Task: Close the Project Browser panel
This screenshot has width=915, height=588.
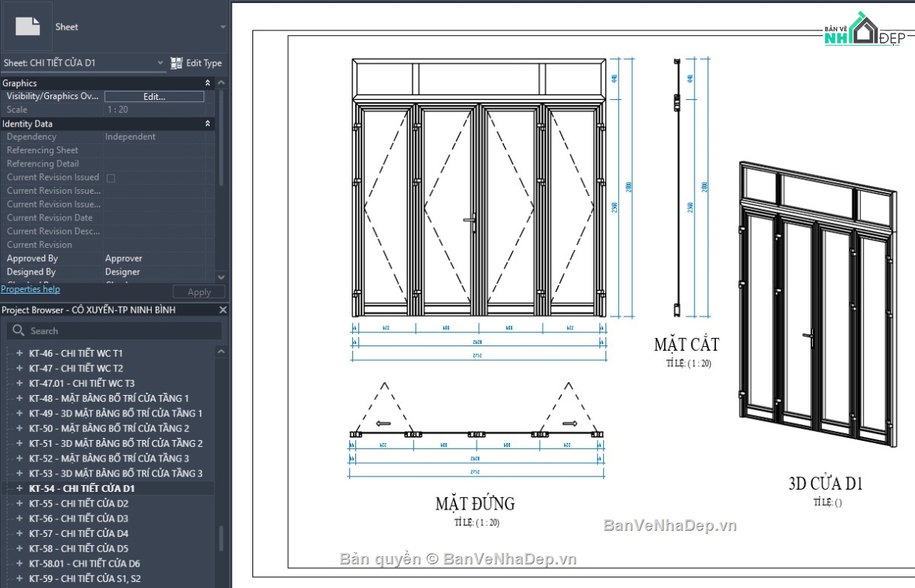Action: (x=223, y=310)
